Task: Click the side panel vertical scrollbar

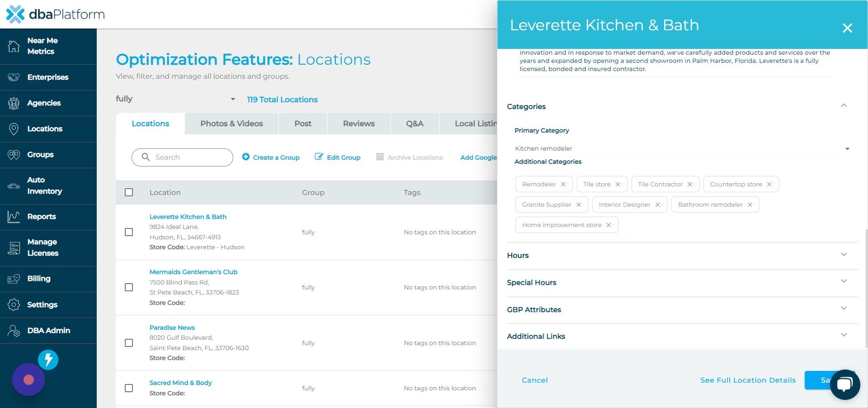Action: [866, 289]
